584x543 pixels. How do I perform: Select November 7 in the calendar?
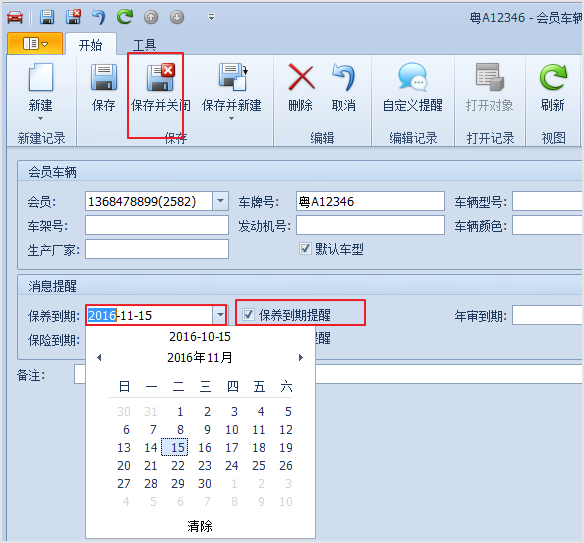coord(153,429)
